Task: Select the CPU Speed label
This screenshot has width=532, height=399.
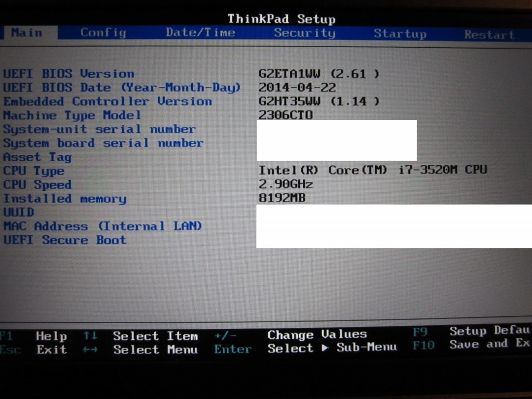Action: coord(37,184)
